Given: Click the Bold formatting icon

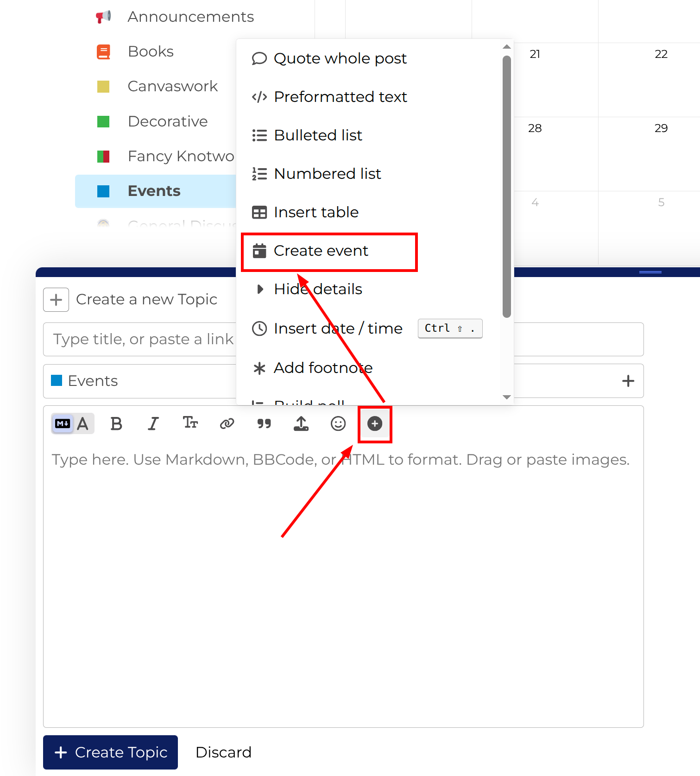Looking at the screenshot, I should click(116, 423).
